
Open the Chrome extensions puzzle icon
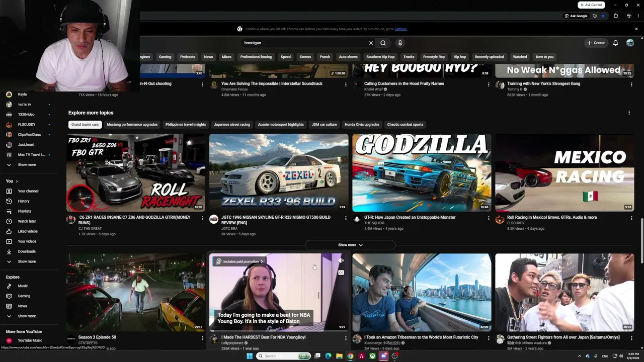tap(615, 16)
